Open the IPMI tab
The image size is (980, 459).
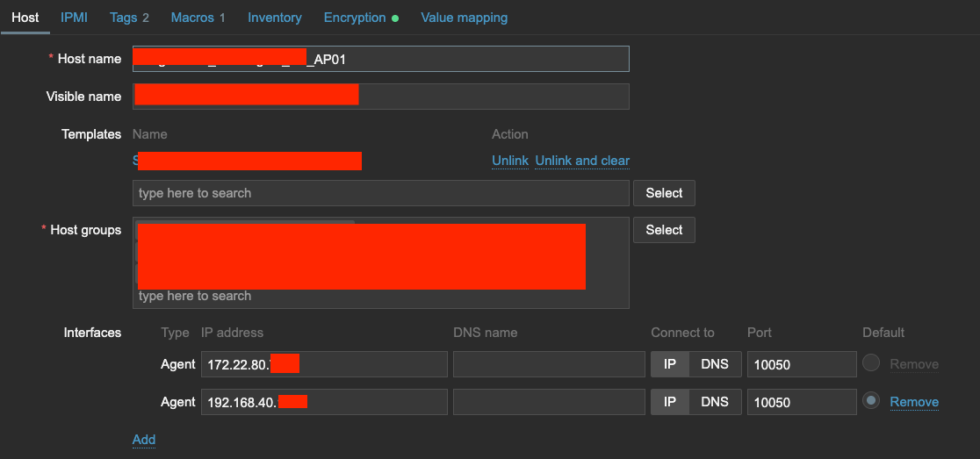[x=74, y=18]
